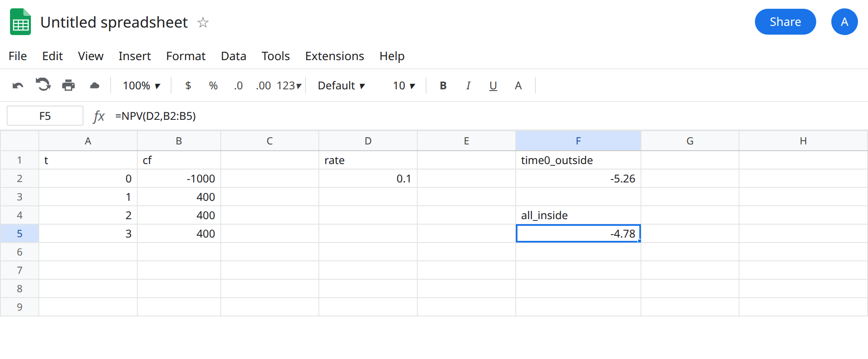Click the redo arrow icon

coord(43,85)
